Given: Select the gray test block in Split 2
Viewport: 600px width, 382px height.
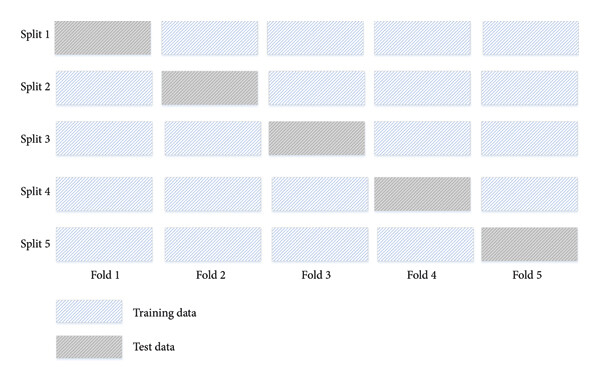Looking at the screenshot, I should point(210,88).
